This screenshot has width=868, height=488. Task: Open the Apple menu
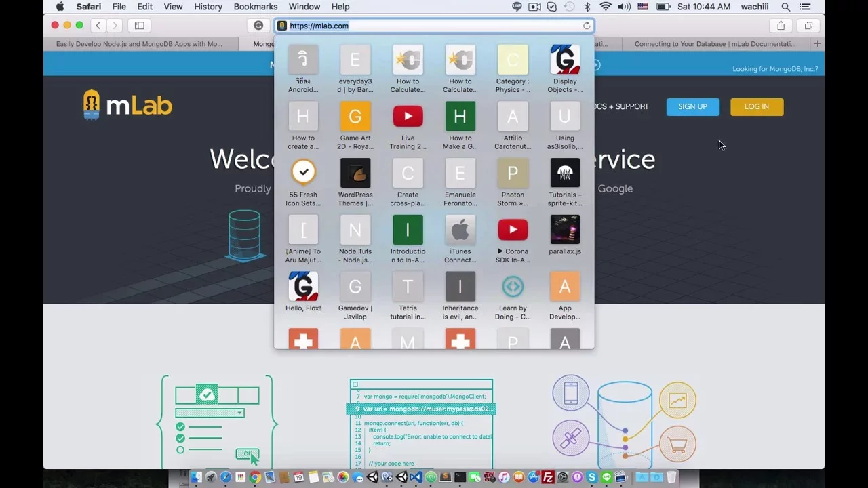point(60,7)
